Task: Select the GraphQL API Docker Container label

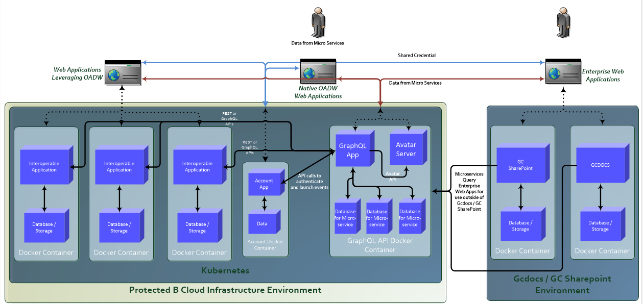Action: pos(380,245)
